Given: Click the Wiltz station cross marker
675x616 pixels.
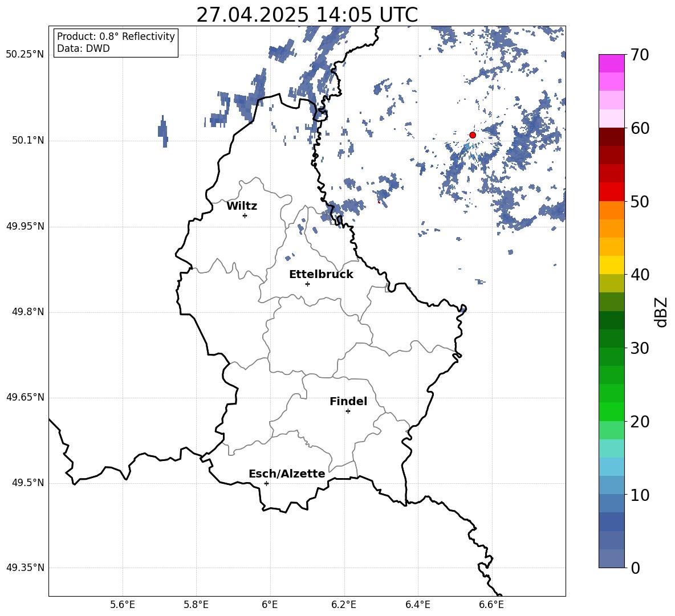Looking at the screenshot, I should (x=245, y=215).
